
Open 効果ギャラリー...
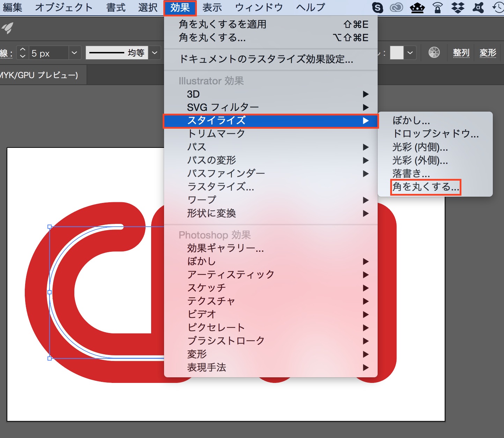(x=271, y=248)
